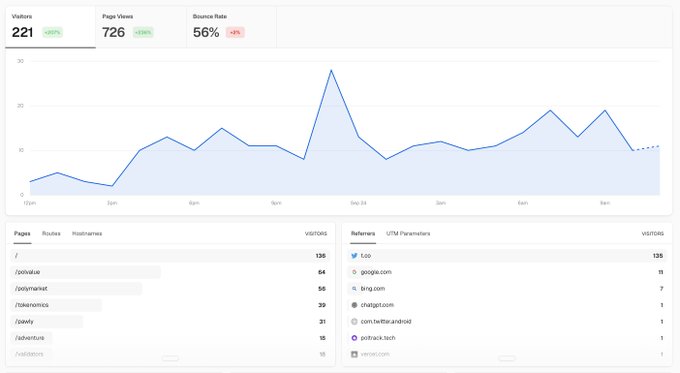
Task: Click the red +2% bounce rate badge
Action: [x=235, y=33]
